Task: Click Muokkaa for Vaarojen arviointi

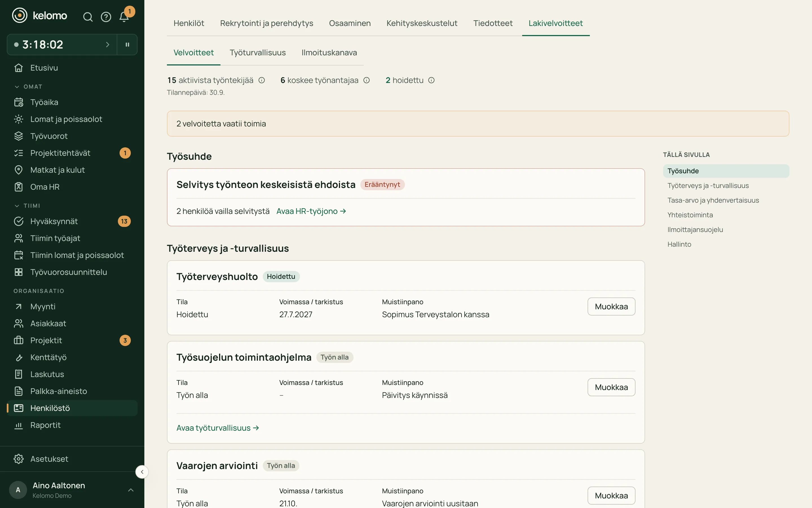Action: 611,496
